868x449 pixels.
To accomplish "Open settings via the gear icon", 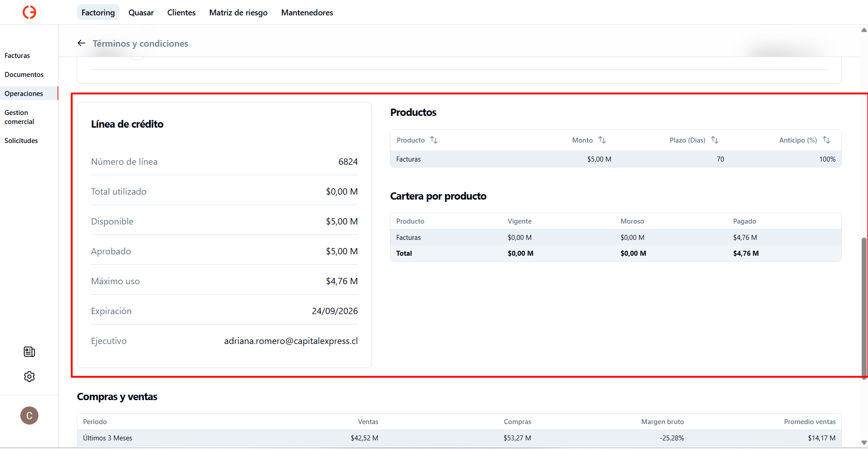I will pos(29,377).
